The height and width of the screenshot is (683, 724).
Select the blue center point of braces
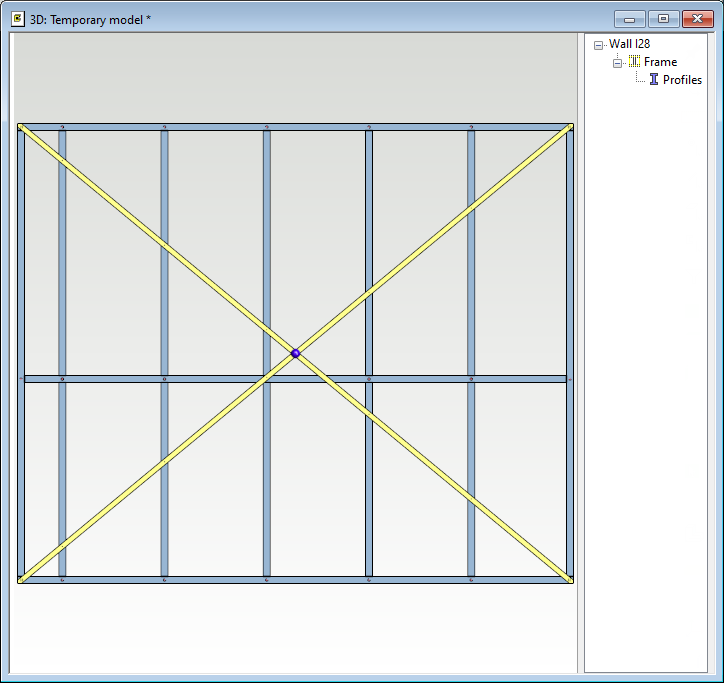tap(295, 353)
